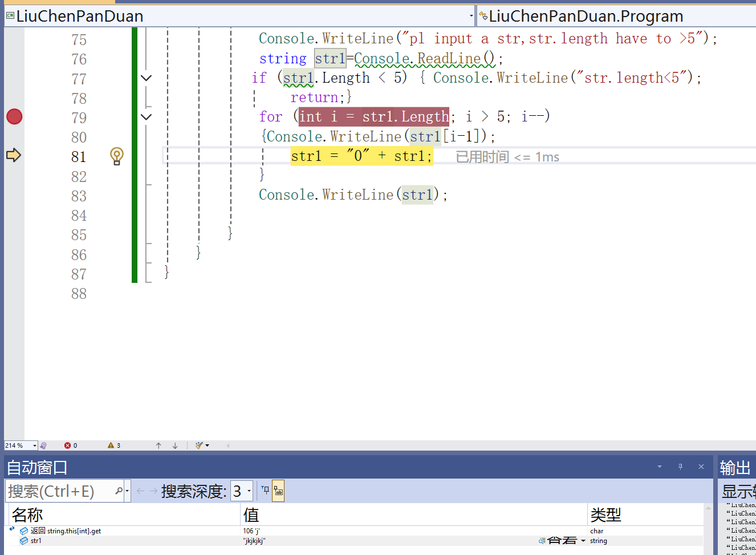The height and width of the screenshot is (555, 756).
Task: Click the 输出 panel title
Action: point(735,468)
